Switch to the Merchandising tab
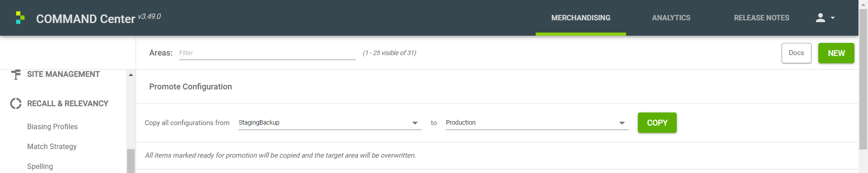The width and height of the screenshot is (868, 173). coord(581,18)
